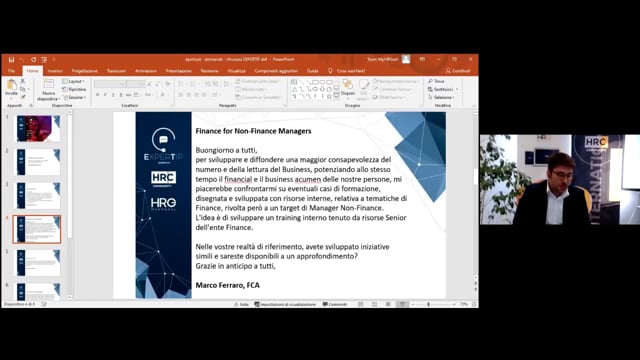Open the Riempimento forma dropdown
This screenshot has height=360, width=640.
click(x=396, y=81)
